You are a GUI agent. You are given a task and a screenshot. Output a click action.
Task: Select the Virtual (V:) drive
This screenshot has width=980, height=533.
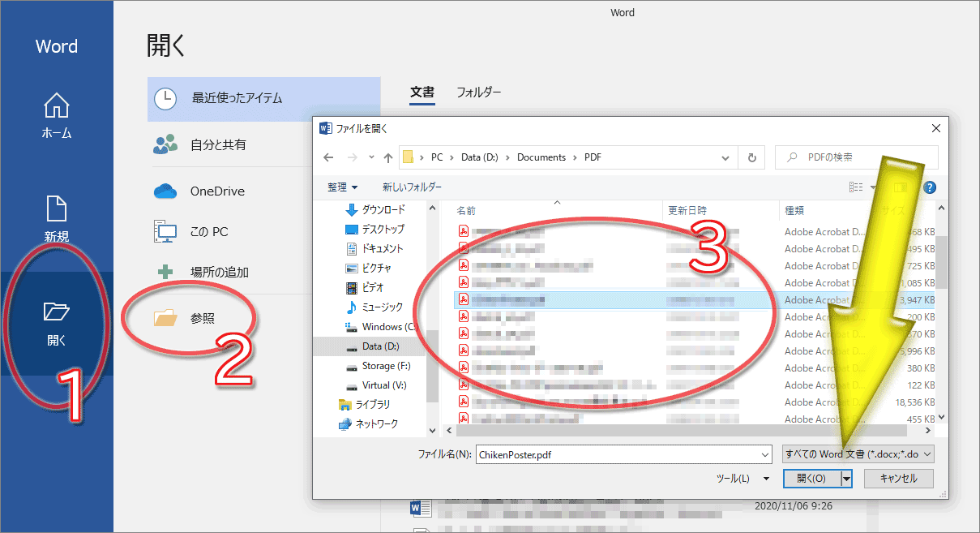[x=378, y=385]
